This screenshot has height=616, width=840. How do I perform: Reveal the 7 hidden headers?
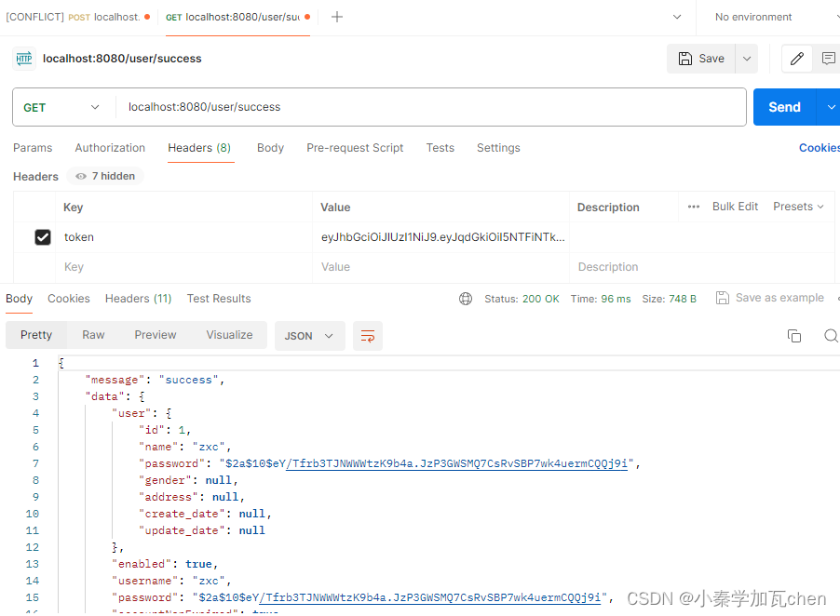coord(103,176)
